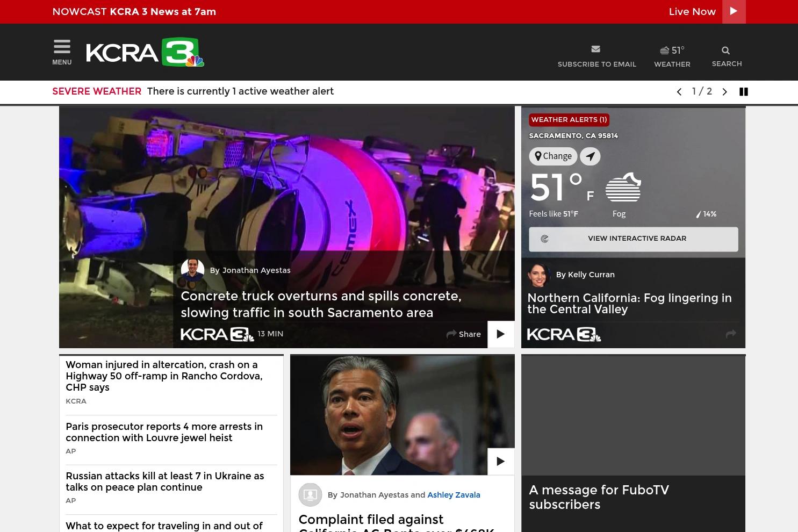798x532 pixels.
Task: Click the 51° F temperature reading
Action: coord(562,187)
